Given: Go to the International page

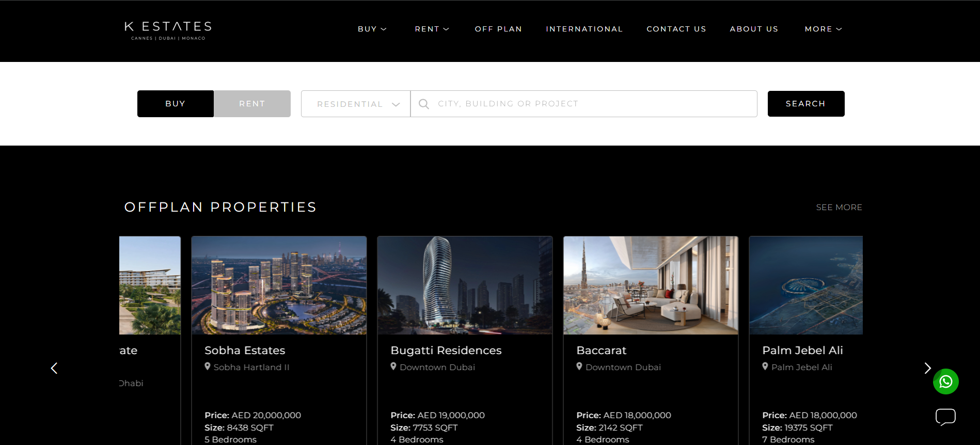Looking at the screenshot, I should pos(584,29).
